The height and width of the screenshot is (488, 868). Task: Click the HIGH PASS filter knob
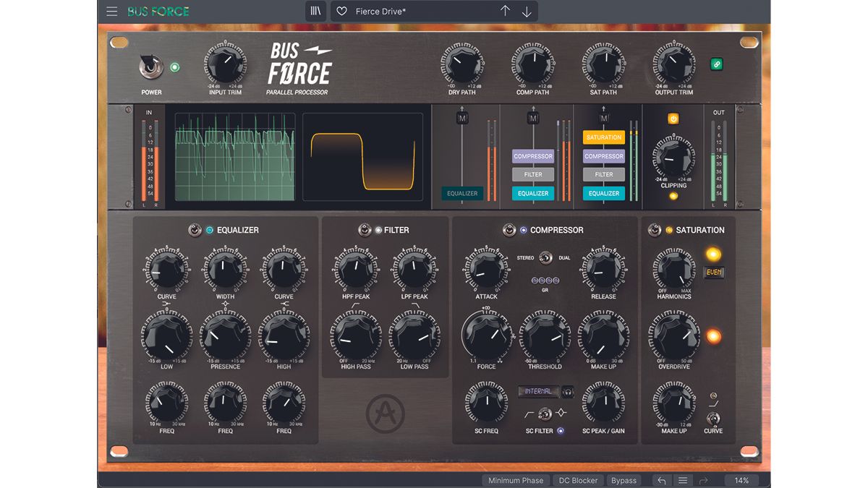pyautogui.click(x=355, y=336)
